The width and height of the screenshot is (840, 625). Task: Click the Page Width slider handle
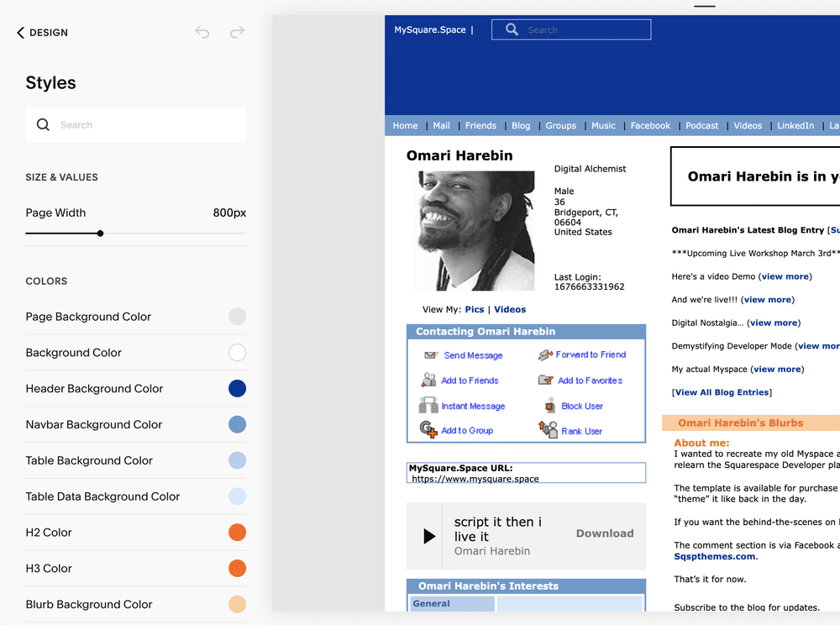(x=100, y=234)
